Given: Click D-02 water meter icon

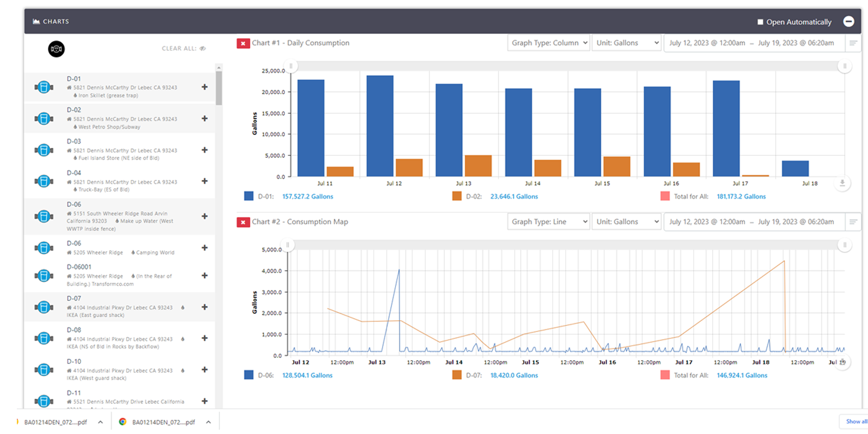Looking at the screenshot, I should tap(44, 119).
